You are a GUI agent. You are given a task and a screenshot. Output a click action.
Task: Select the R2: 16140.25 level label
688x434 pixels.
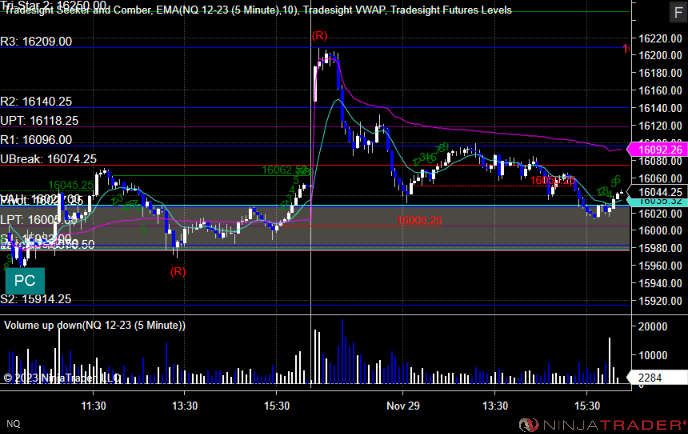click(36, 102)
